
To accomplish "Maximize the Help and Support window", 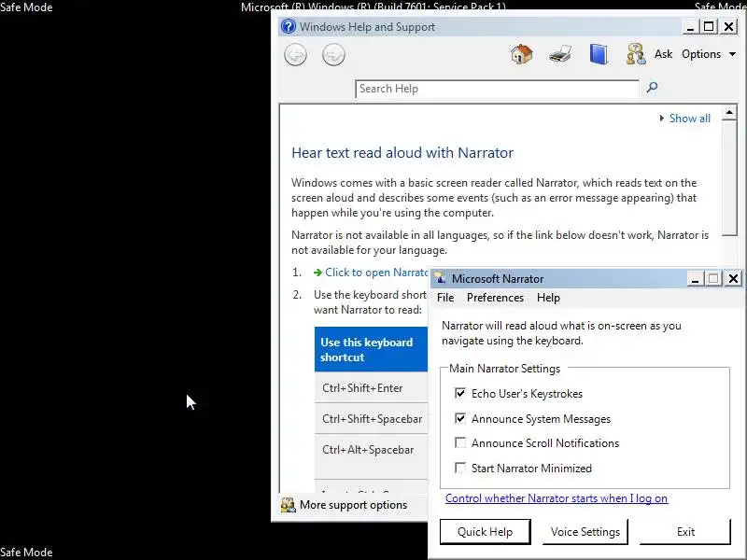I will [709, 27].
